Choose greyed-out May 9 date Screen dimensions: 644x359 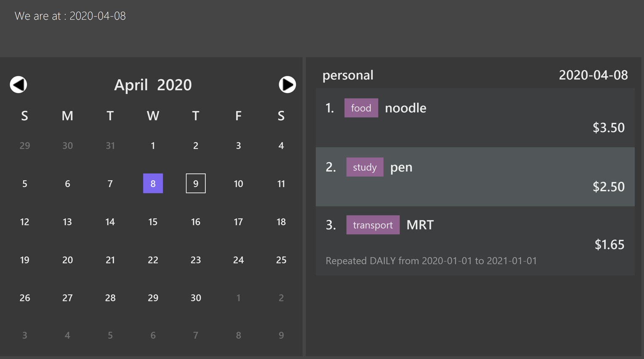click(281, 335)
